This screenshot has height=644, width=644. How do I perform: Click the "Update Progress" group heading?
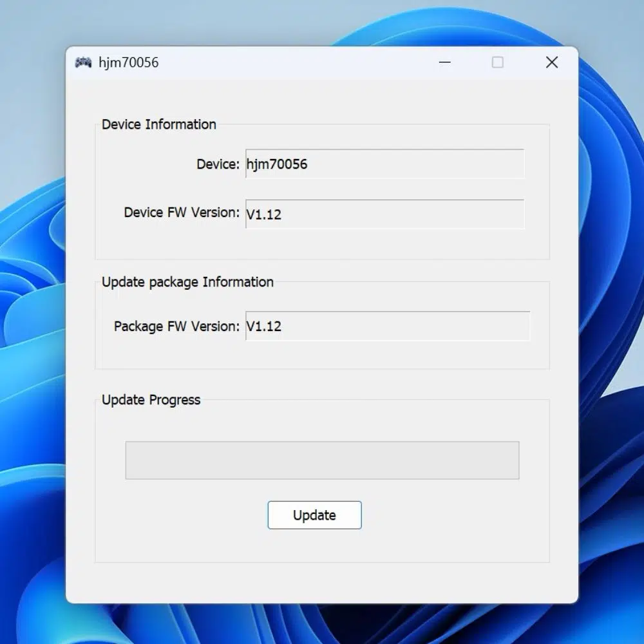[151, 400]
